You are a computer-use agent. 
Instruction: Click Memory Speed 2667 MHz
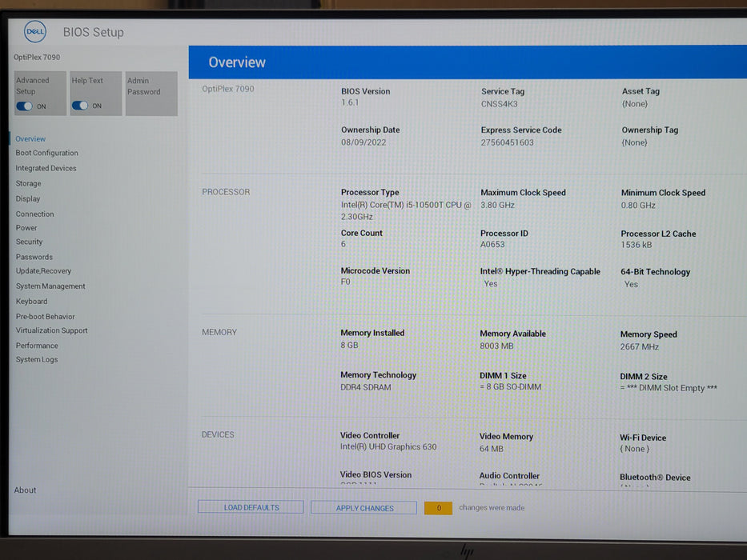(x=640, y=347)
